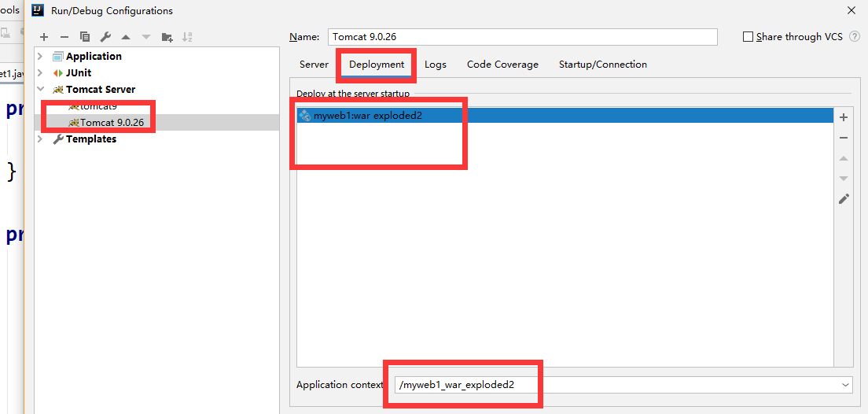Expand the JUnit node
This screenshot has width=868, height=414.
click(x=40, y=73)
